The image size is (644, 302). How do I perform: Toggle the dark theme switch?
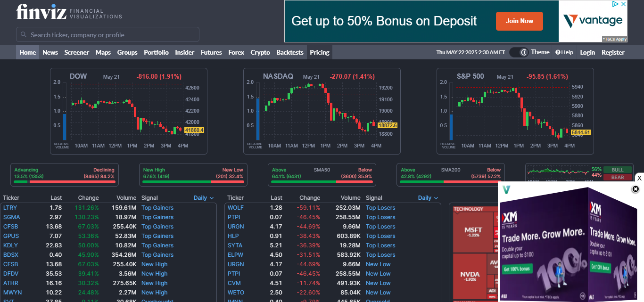click(x=520, y=52)
